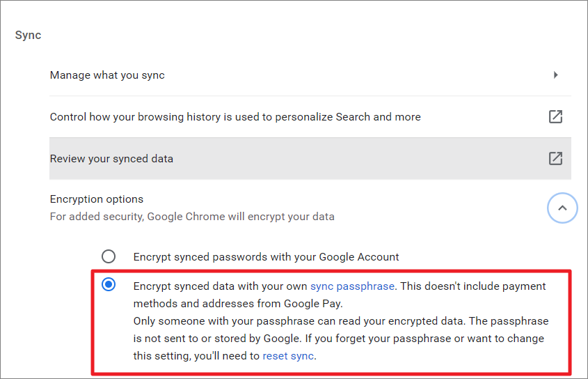The image size is (588, 379).
Task: Click the Sync section heading
Action: (28, 35)
